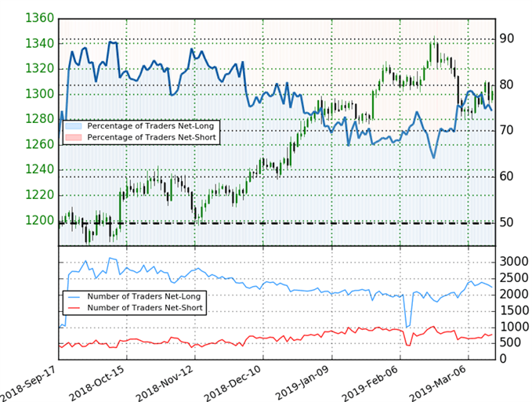Click the 60 percent axis label
This screenshot has width=532, height=402.
pos(507,176)
